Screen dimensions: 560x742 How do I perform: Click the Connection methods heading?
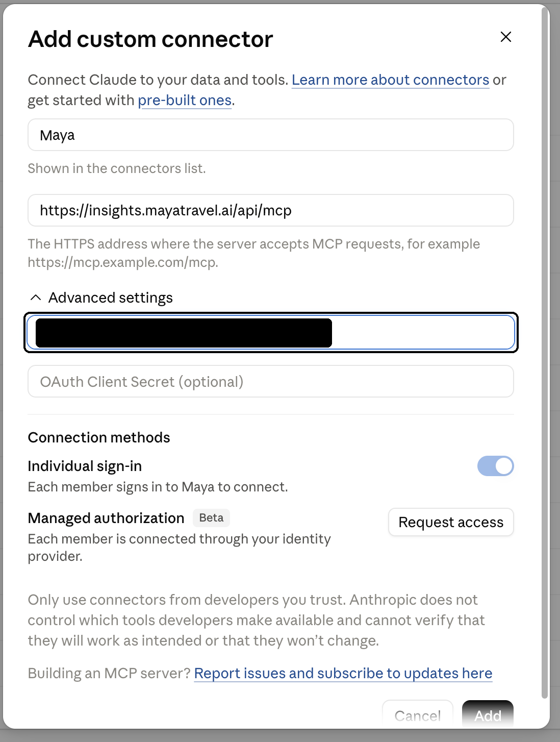tap(99, 437)
